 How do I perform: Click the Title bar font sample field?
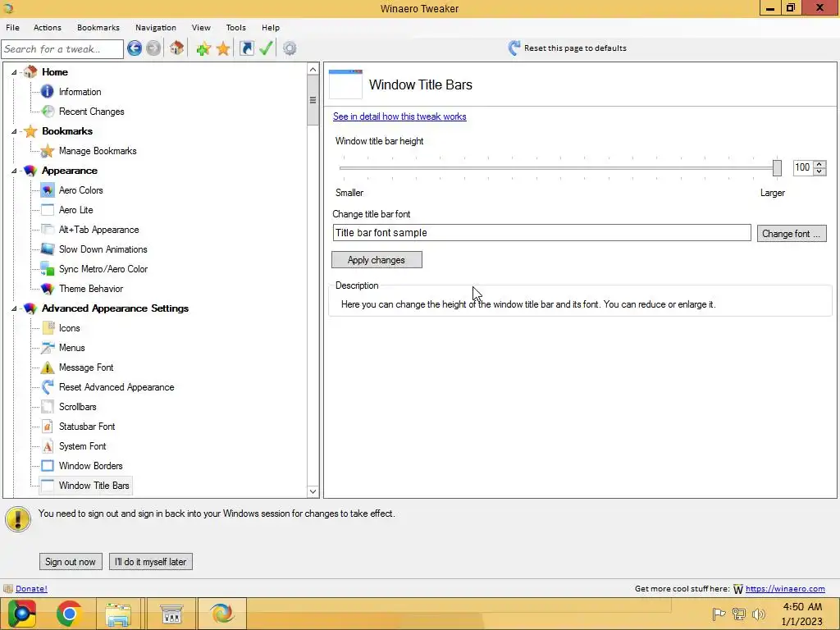[x=541, y=232]
